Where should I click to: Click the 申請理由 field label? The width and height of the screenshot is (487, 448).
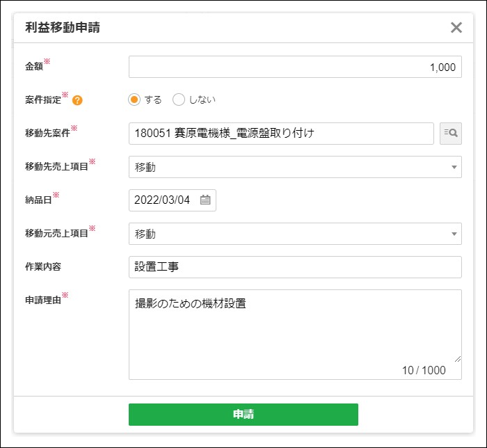click(43, 301)
